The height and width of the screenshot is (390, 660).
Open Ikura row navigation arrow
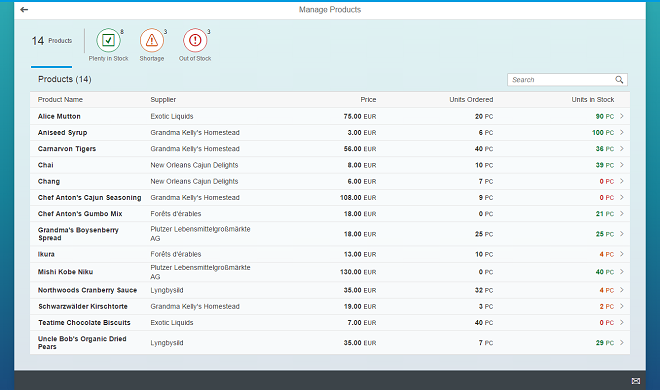coord(621,254)
